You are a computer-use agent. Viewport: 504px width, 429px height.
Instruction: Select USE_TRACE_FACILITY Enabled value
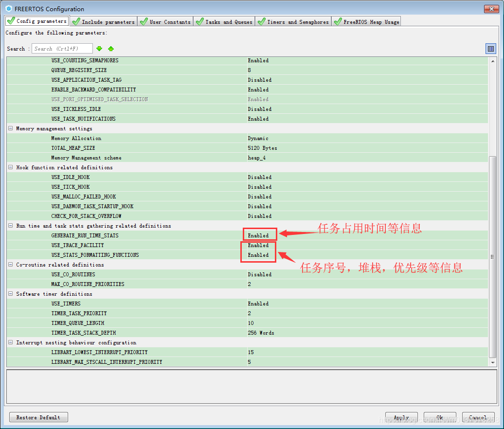[258, 245]
